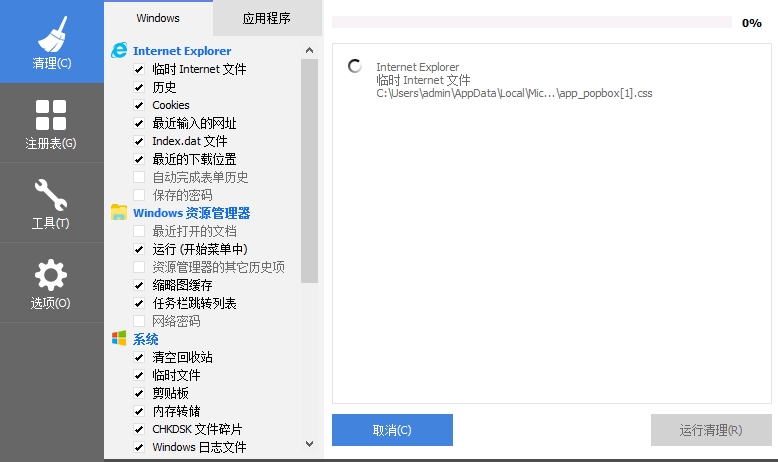Screen dimensions: 778x462
Task: Click the Windows 资源管理器 folder icon
Action: point(119,213)
